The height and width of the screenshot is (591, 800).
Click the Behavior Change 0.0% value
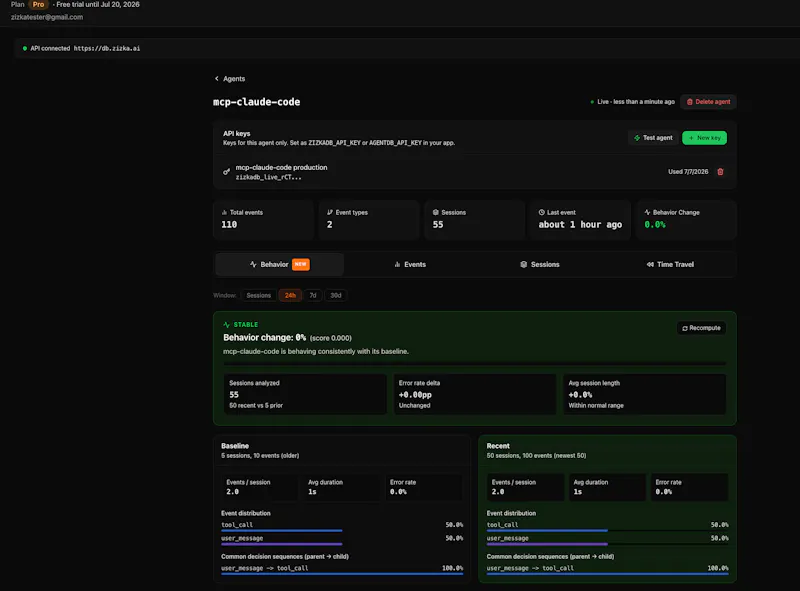(x=655, y=225)
